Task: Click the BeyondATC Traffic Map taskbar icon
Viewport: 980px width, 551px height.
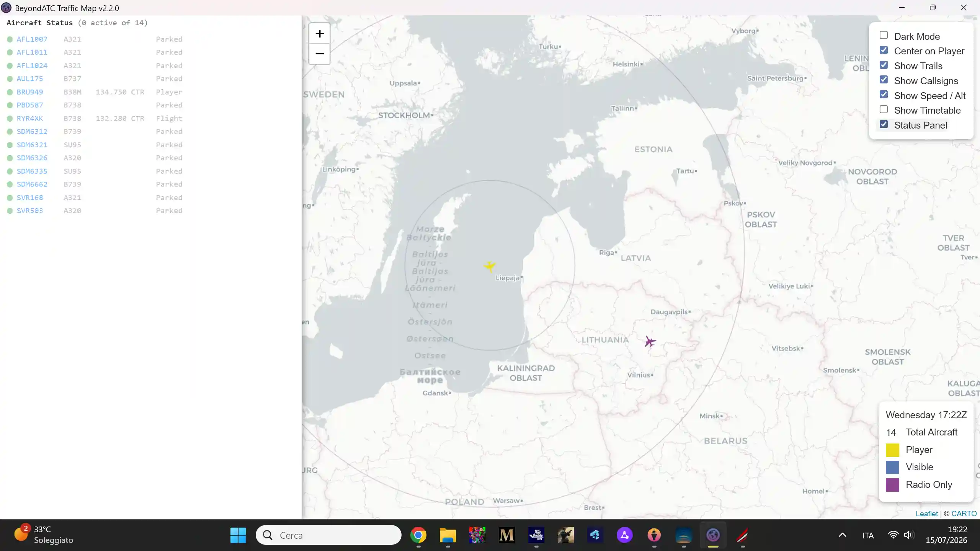Action: pos(713,535)
